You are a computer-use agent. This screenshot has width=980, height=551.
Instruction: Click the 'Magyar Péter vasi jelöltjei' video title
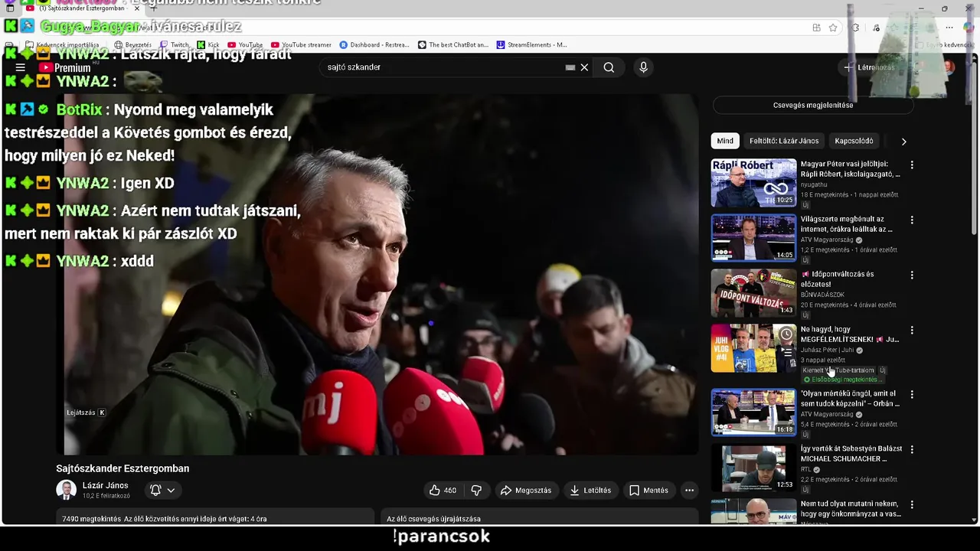pos(850,169)
